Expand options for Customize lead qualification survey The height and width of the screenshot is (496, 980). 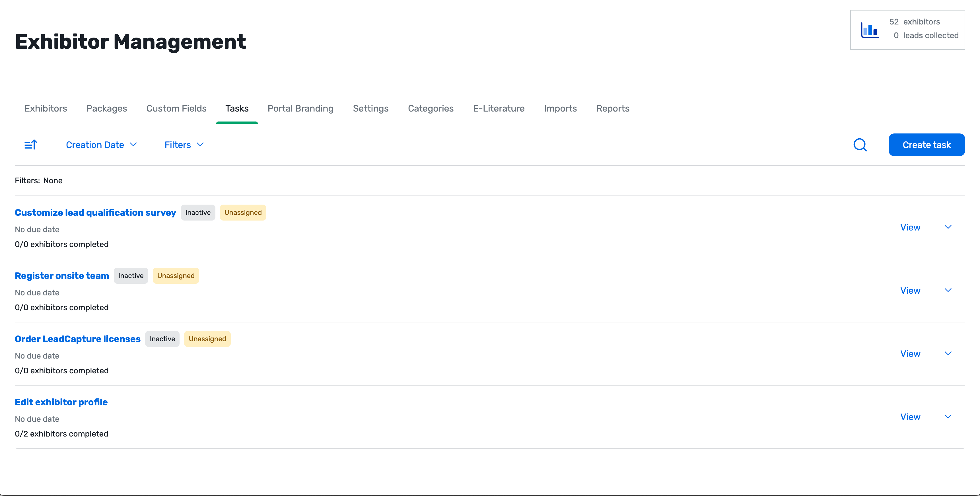948,227
